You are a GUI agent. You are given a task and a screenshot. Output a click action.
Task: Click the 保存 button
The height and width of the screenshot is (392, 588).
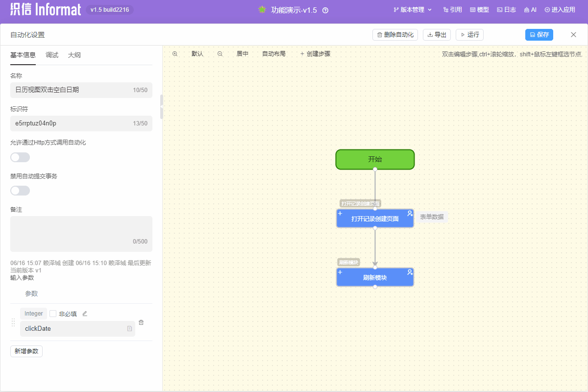pyautogui.click(x=539, y=35)
